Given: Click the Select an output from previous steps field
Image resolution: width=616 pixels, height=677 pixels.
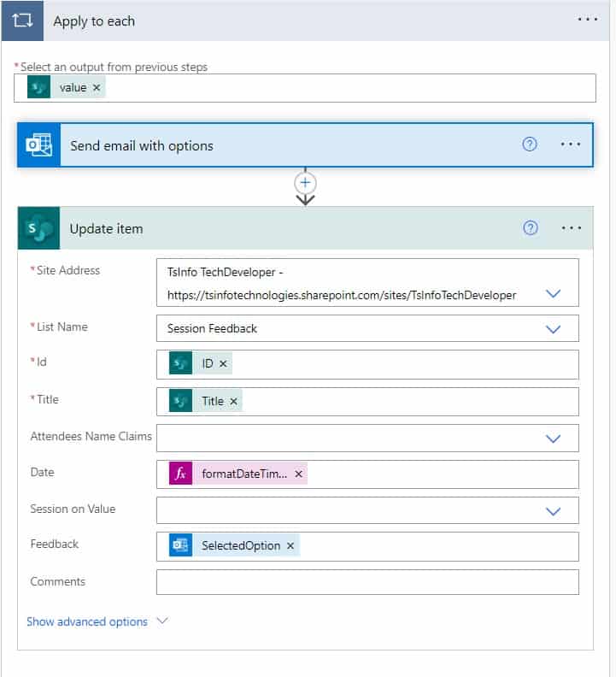Looking at the screenshot, I should (305, 88).
